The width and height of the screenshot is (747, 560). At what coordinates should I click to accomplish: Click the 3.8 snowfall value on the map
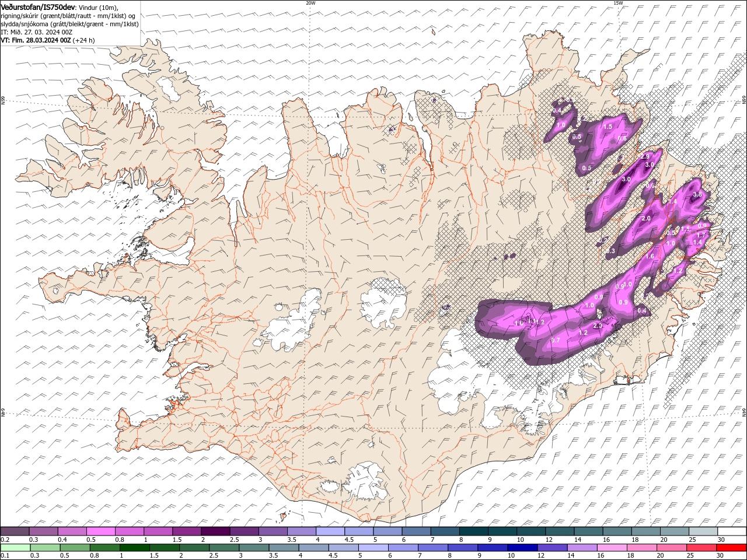[x=697, y=194]
